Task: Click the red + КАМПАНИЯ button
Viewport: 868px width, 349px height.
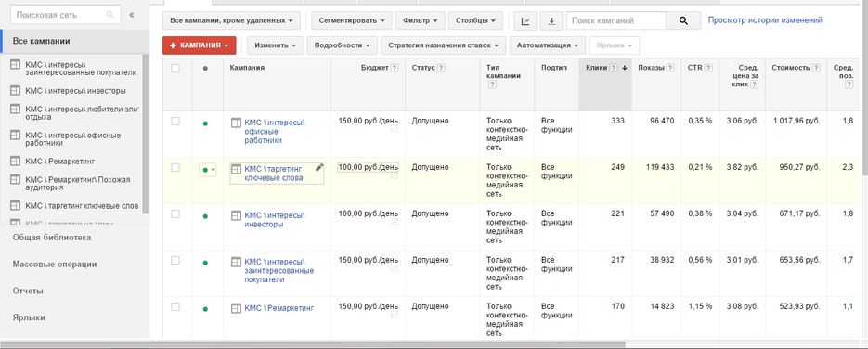Action: [x=200, y=45]
